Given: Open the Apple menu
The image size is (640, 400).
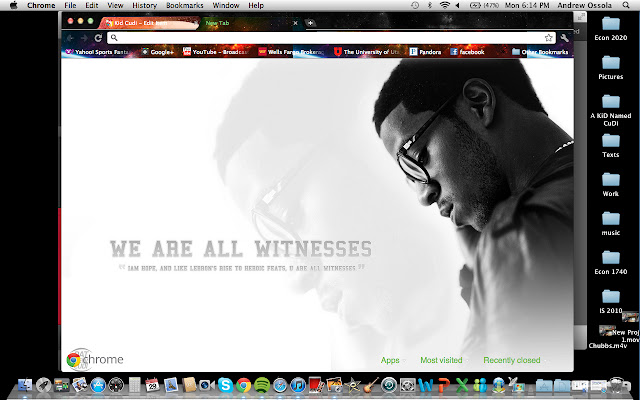Looking at the screenshot, I should pos(13,5).
